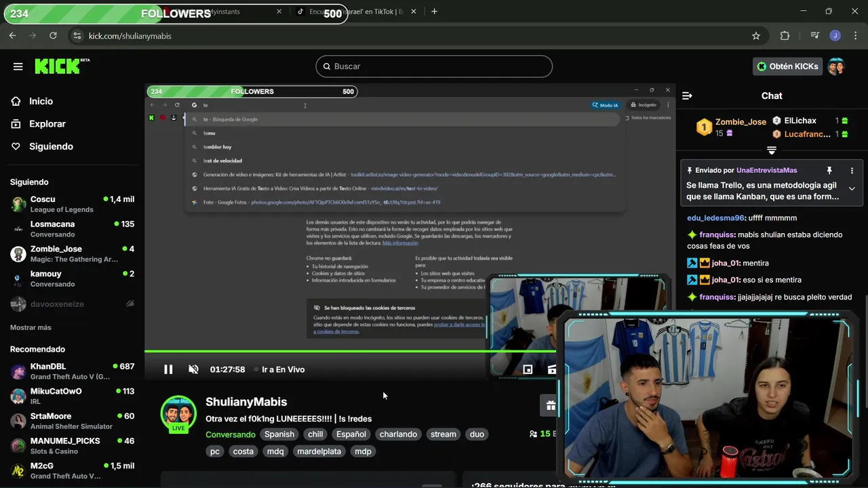Open Chrome profile J avatar

point(835,36)
